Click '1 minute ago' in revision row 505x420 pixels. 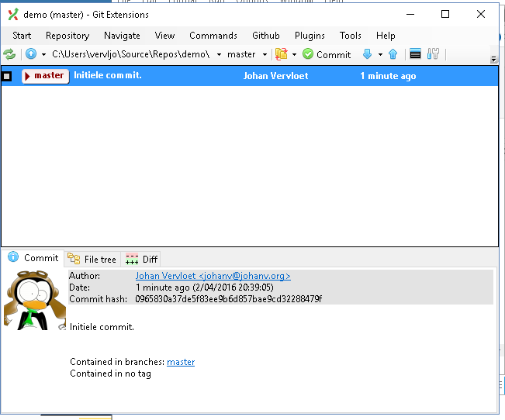(x=388, y=76)
